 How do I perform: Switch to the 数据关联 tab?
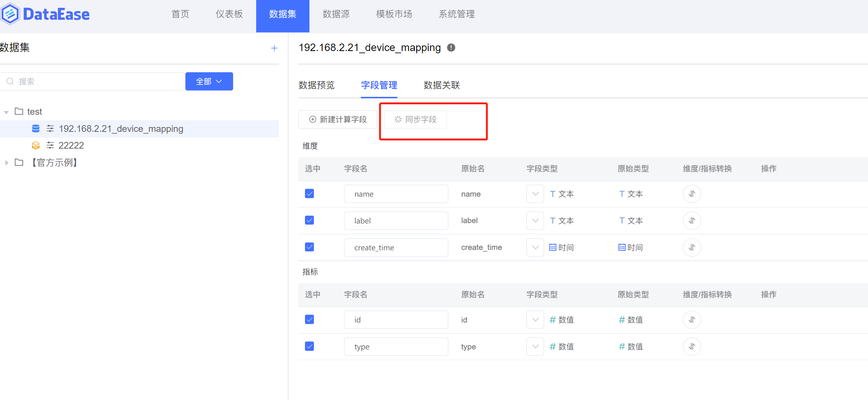pyautogui.click(x=442, y=85)
